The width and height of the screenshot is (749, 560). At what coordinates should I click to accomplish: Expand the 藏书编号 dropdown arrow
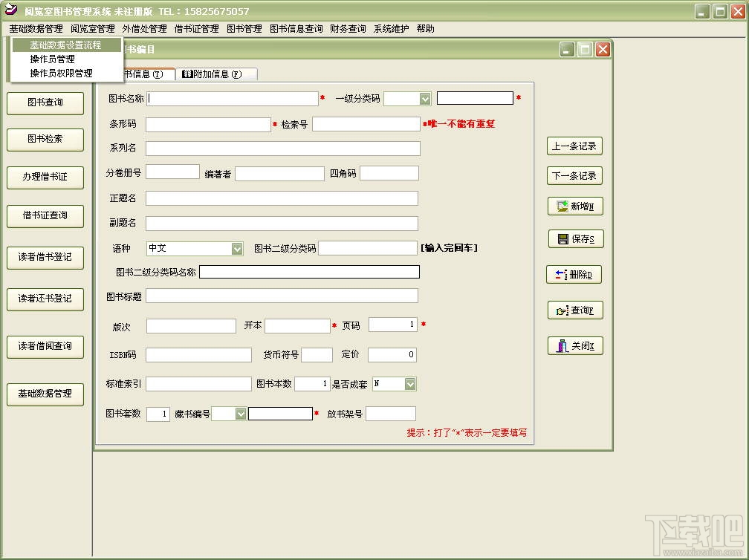[241, 414]
